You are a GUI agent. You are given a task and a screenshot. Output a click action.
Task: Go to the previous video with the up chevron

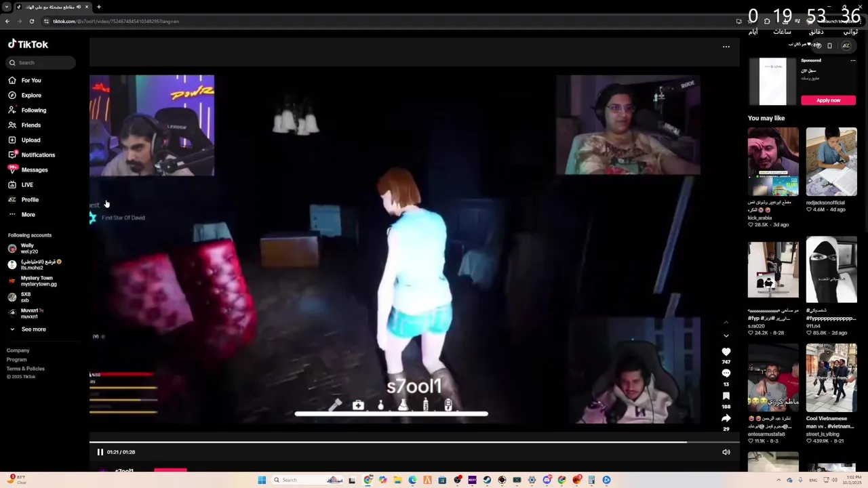(726, 322)
